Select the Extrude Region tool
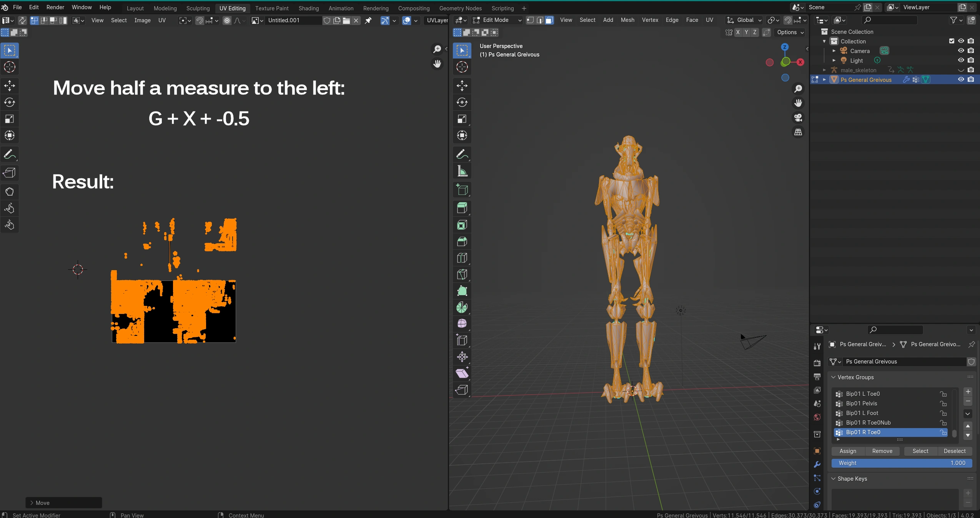Image resolution: width=980 pixels, height=518 pixels. point(462,208)
